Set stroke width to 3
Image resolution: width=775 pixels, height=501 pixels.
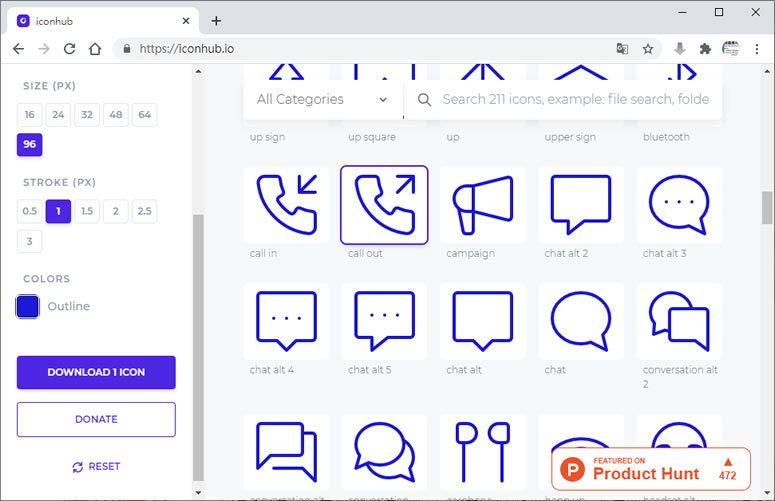(x=30, y=242)
